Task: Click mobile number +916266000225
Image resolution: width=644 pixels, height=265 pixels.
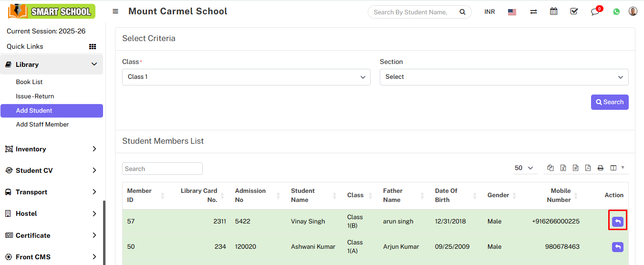Action: 556,222
